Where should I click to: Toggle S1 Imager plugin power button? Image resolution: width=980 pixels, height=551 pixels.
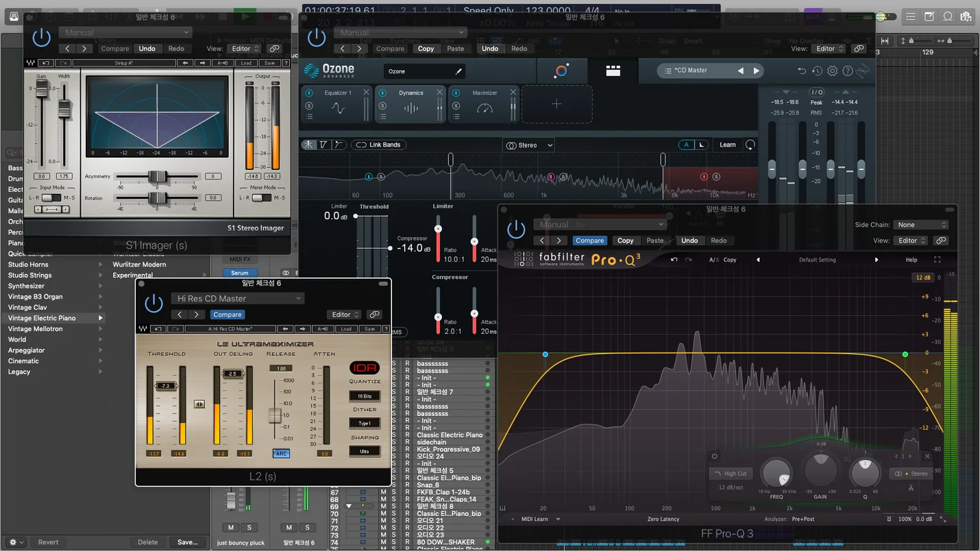coord(42,38)
